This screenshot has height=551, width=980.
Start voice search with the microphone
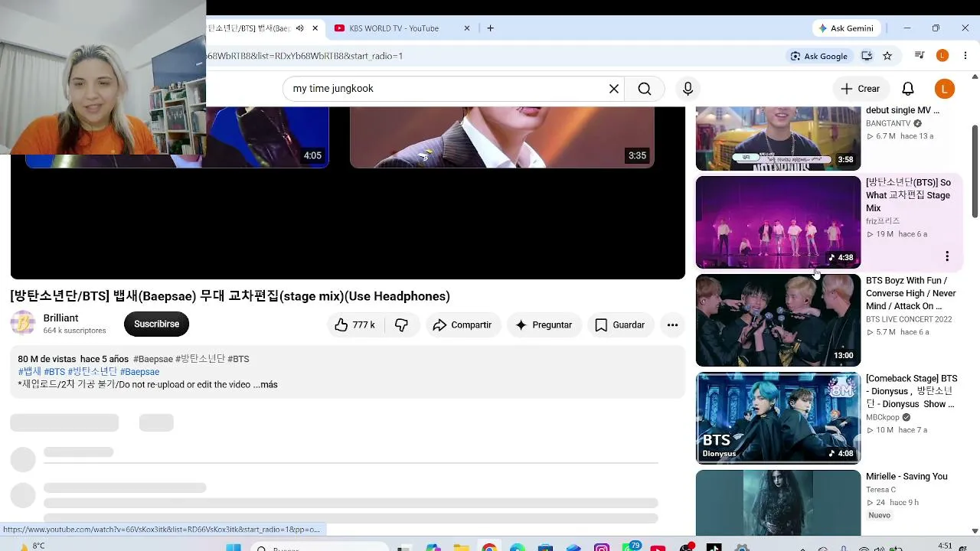click(x=688, y=89)
